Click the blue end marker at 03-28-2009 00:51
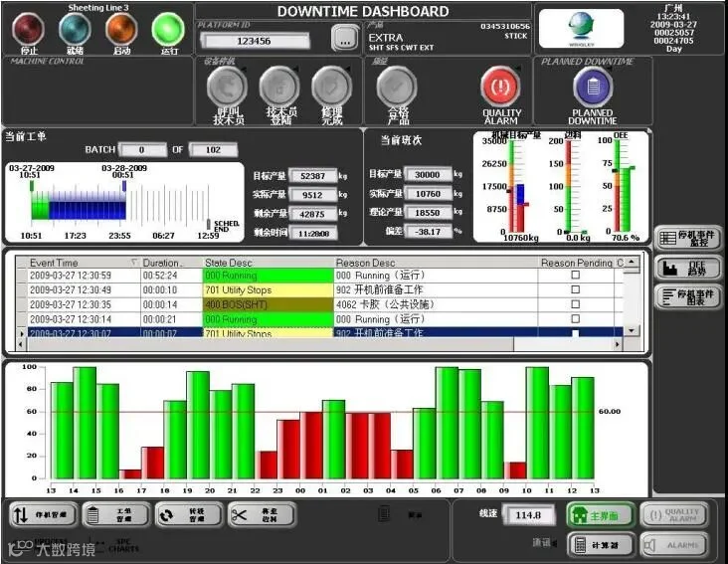728x564 pixels. coord(124,186)
